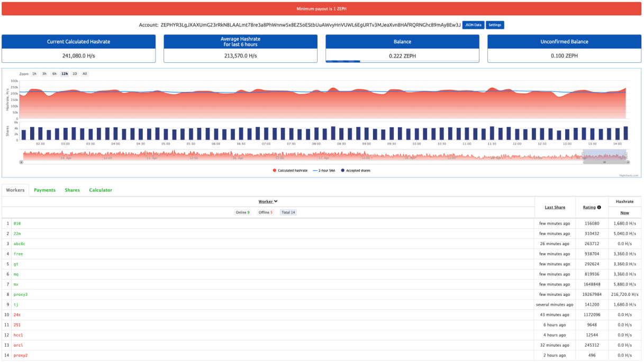Open offline worker orcl
This screenshot has height=362, width=644.
click(18, 345)
